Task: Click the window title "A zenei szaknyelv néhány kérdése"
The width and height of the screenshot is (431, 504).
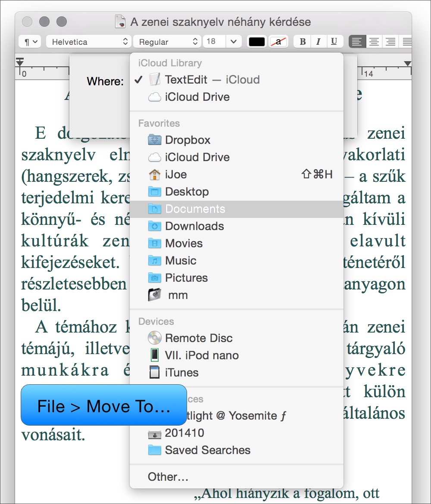Action: [221, 22]
